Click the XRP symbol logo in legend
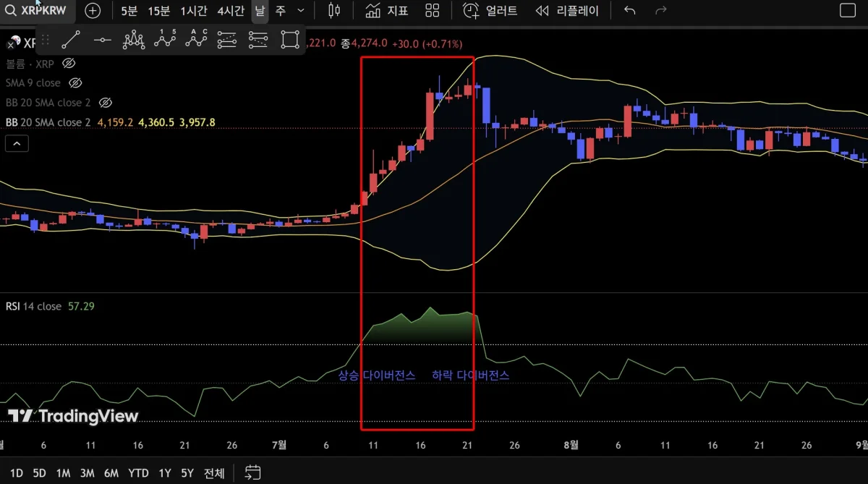Screen dimensions: 868x484 13,42
